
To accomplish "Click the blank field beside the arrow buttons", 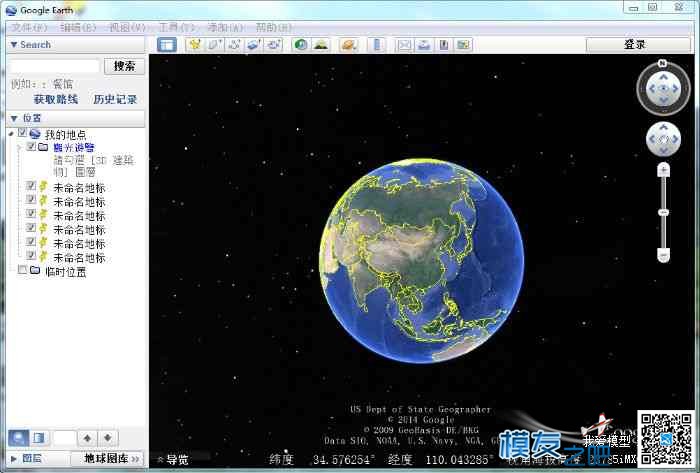I will [65, 438].
